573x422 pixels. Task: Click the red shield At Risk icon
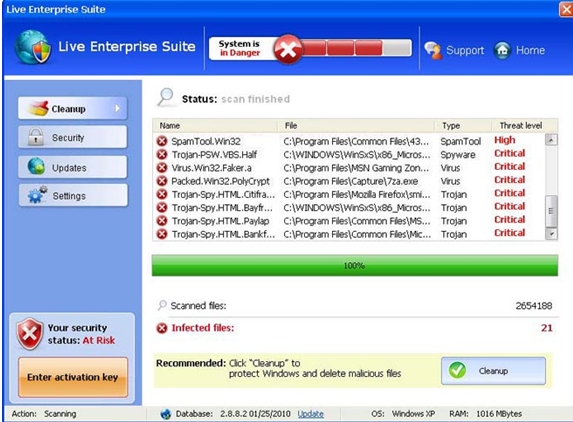29,334
